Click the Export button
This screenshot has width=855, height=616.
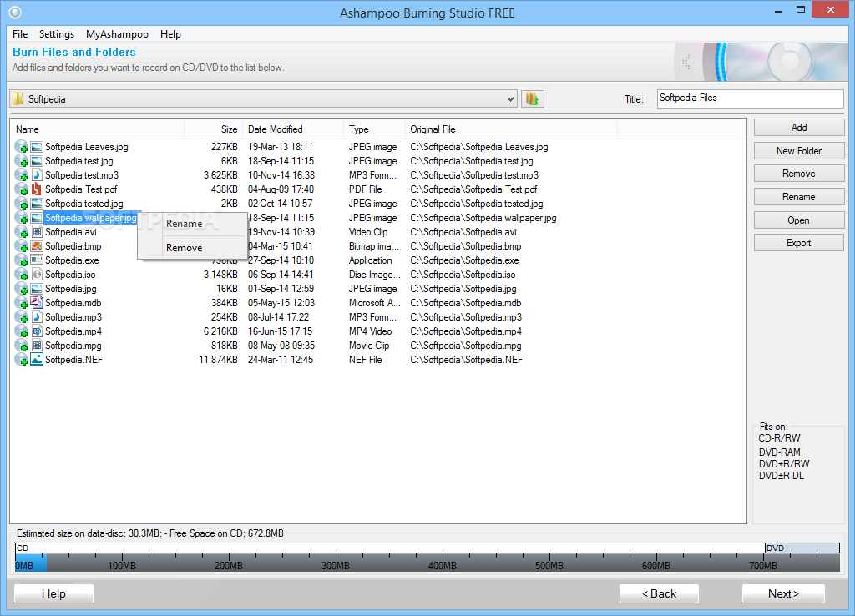point(799,243)
